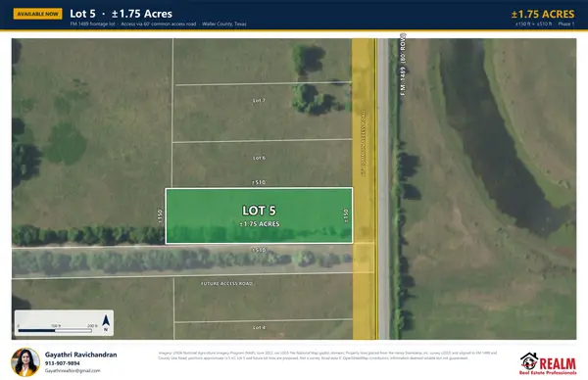Click the phone number 913-907-9894
Image resolution: width=588 pixels, height=380 pixels.
pyautogui.click(x=63, y=363)
